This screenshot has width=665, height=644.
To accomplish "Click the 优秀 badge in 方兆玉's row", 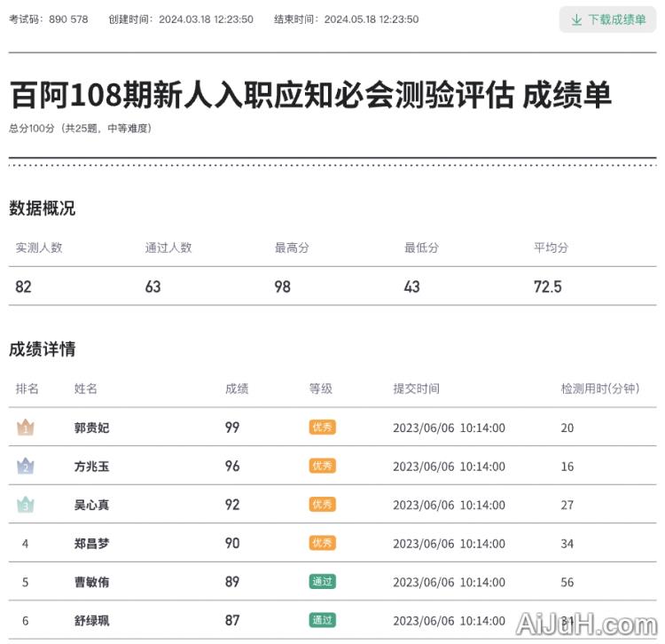I will click(323, 466).
